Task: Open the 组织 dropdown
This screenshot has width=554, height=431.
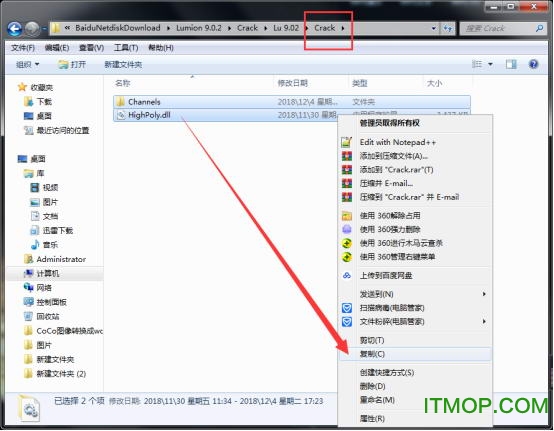Action: tap(28, 65)
